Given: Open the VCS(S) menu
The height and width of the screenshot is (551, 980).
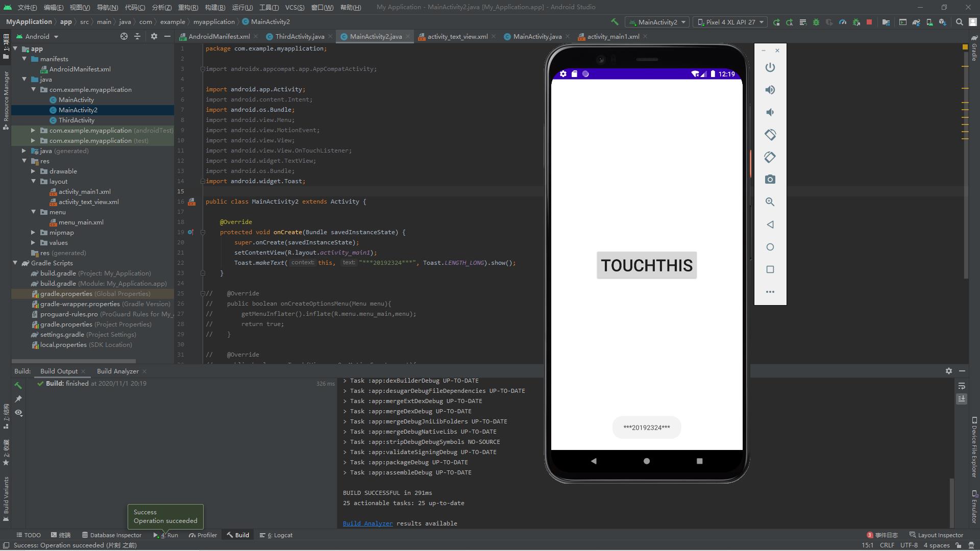Looking at the screenshot, I should 295,7.
